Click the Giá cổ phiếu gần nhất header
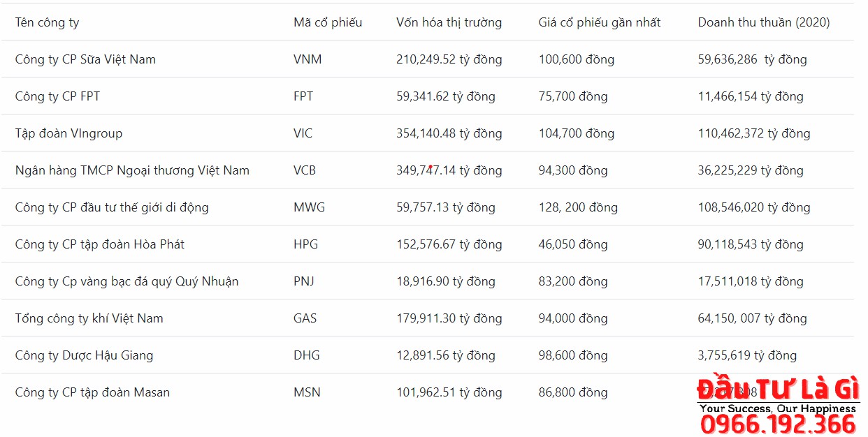The height and width of the screenshot is (437, 868). pos(599,22)
